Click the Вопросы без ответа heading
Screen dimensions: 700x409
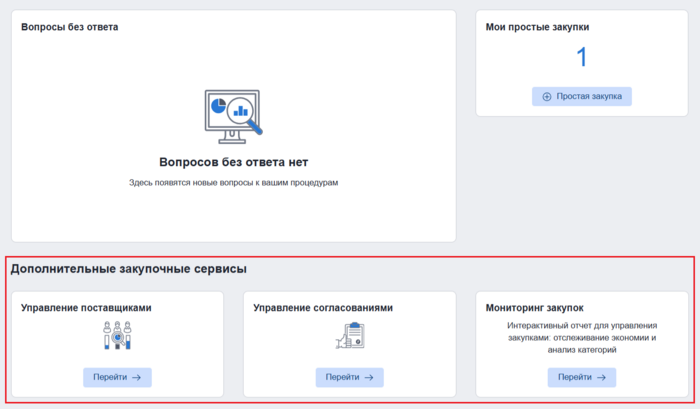[x=70, y=27]
